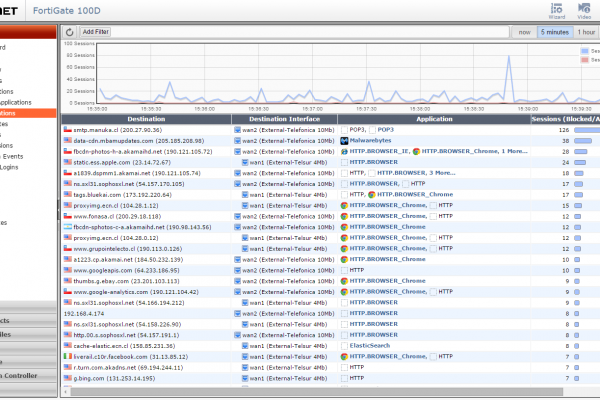Click US flag for r.turn.com.akadns.net
Viewport: 600px width, 400px height.
68,367
